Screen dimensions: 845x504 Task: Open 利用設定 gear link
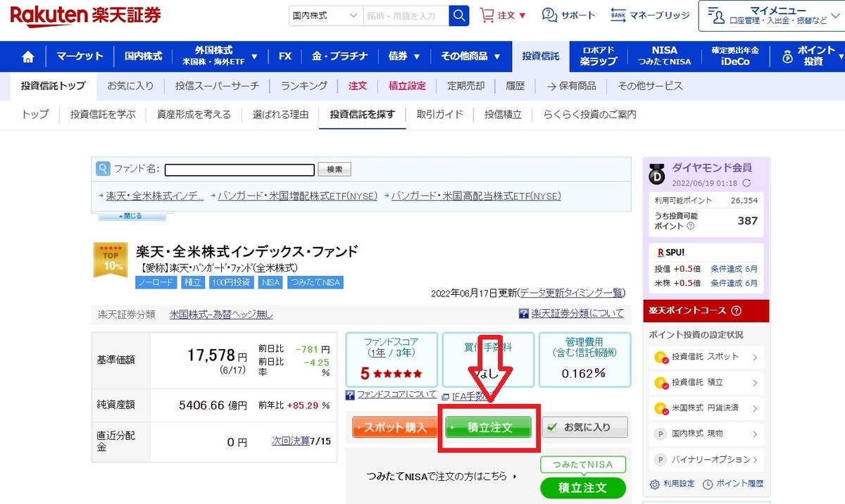672,484
